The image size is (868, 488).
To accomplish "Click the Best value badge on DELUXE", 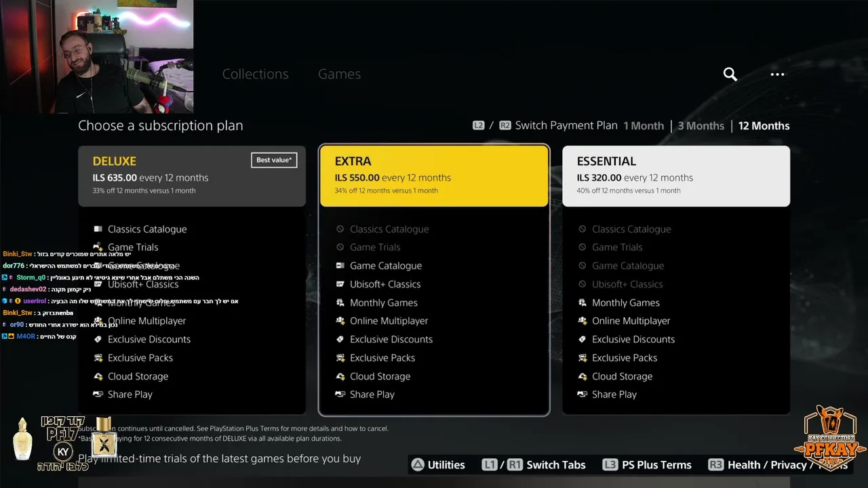I will [x=274, y=160].
